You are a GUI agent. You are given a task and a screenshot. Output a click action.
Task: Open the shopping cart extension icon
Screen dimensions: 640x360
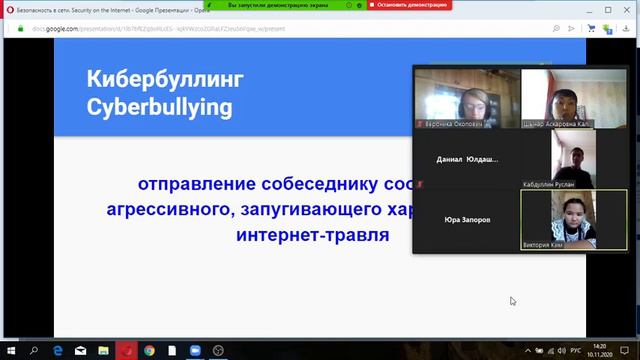[591, 29]
